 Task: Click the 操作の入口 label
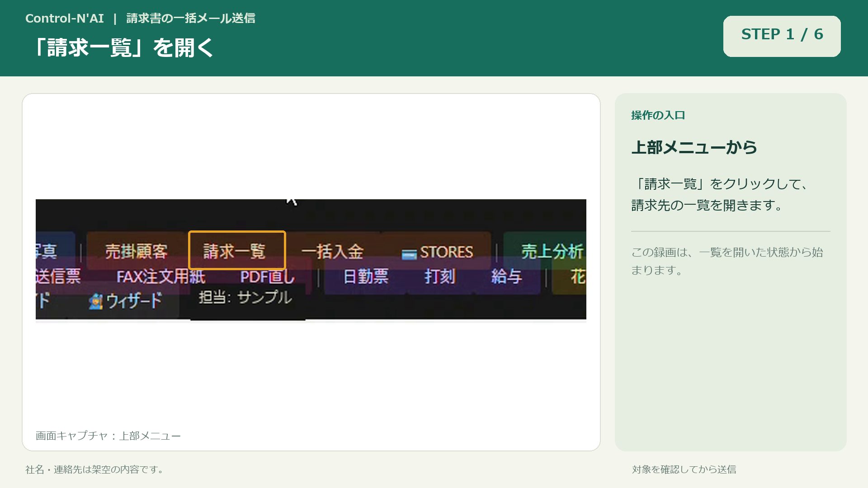658,115
